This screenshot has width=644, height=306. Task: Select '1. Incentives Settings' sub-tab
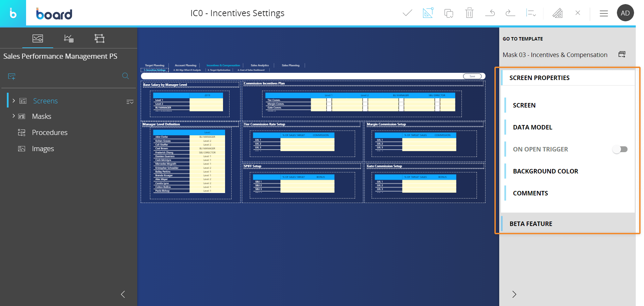coord(155,70)
